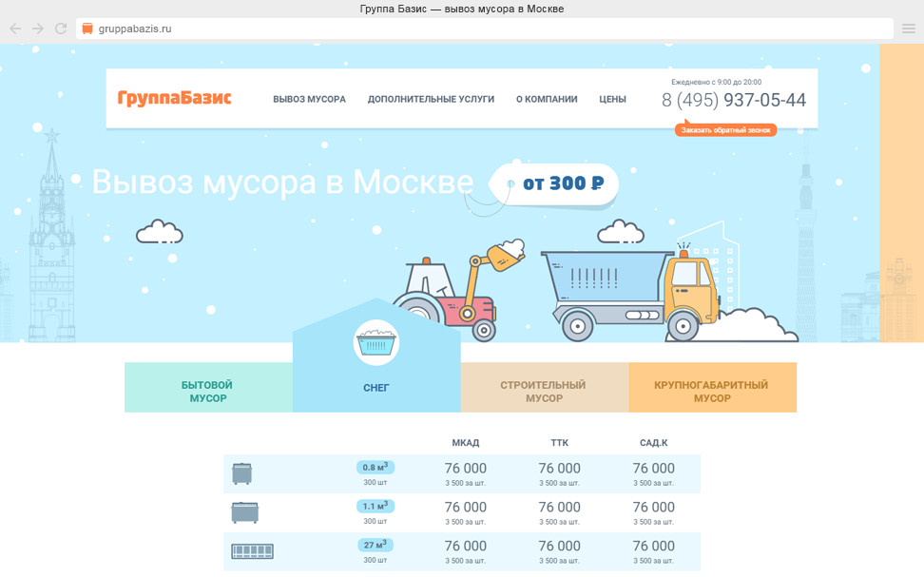Select the БЫТОВОЙ МУСОР tab
Screen dimensions: 924x577
208,392
